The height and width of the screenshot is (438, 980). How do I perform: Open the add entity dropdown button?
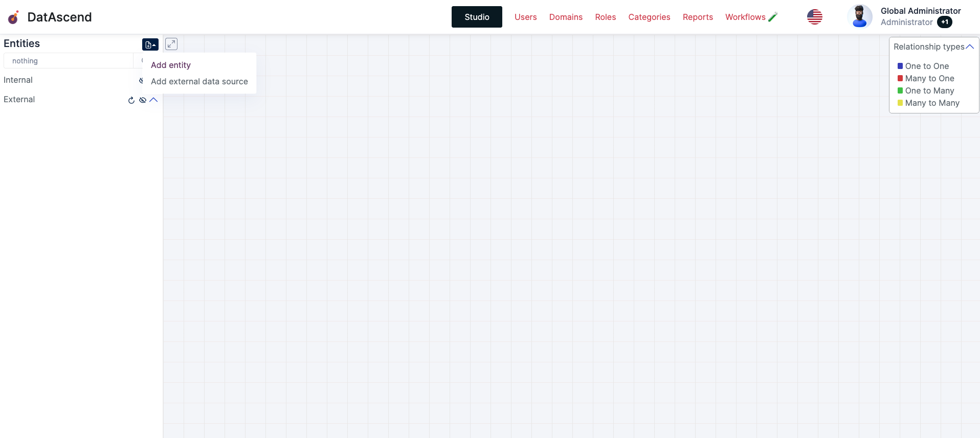click(x=150, y=44)
